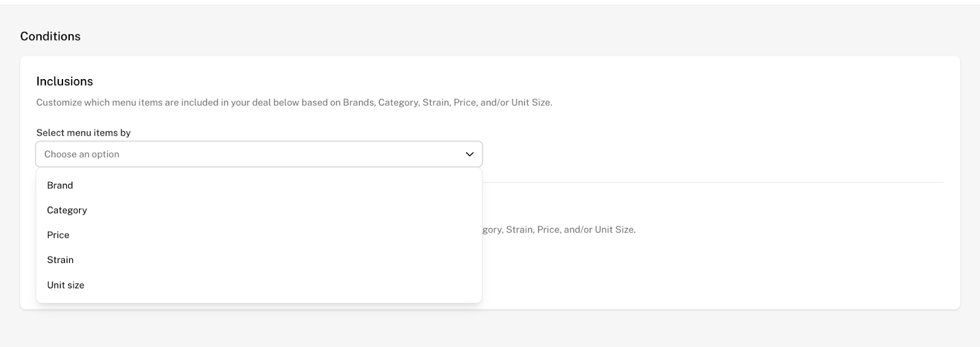Select the Strain dropdown option

(60, 260)
